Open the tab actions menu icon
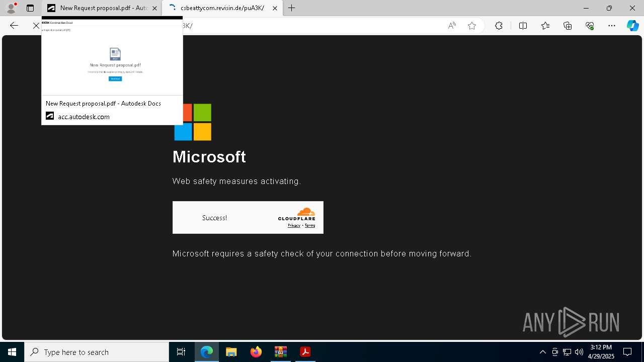This screenshot has height=362, width=644. (x=30, y=8)
